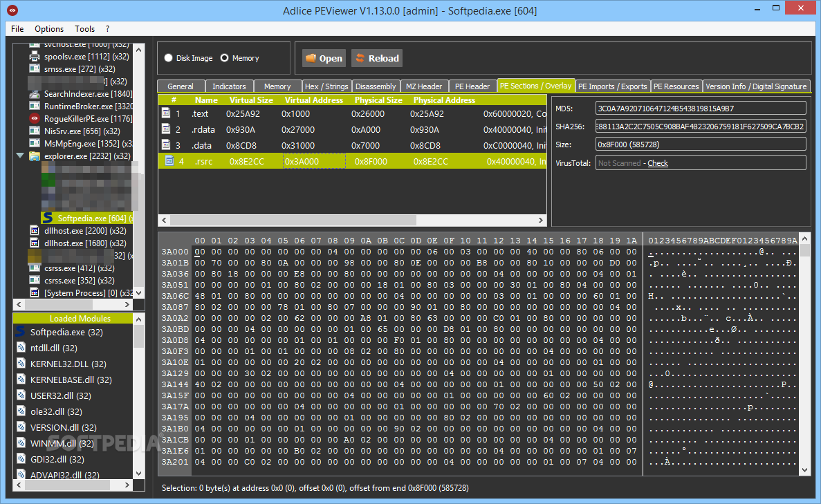Select the hex row address 3A036
The height and width of the screenshot is (504, 821).
[x=174, y=274]
